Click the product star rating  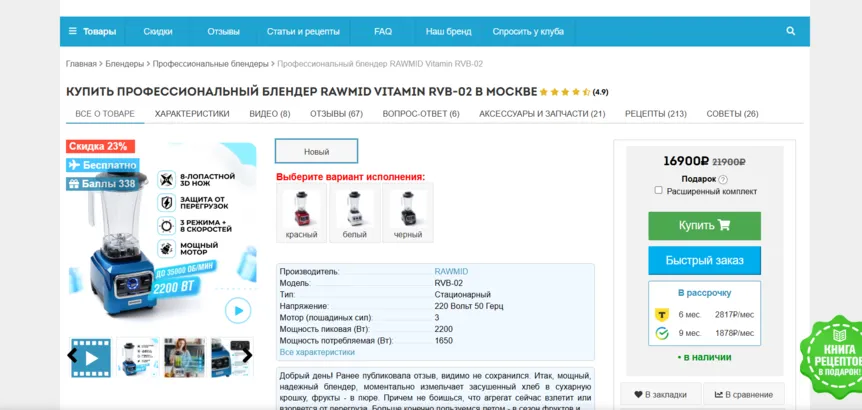click(565, 92)
